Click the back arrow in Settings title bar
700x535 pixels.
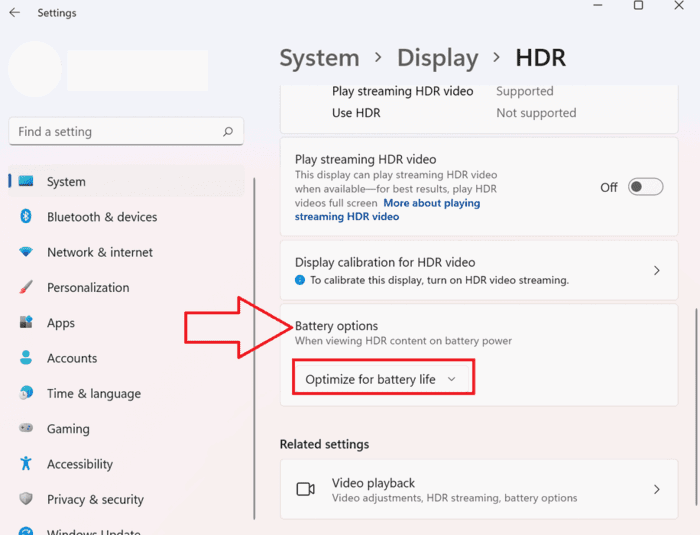tap(15, 13)
